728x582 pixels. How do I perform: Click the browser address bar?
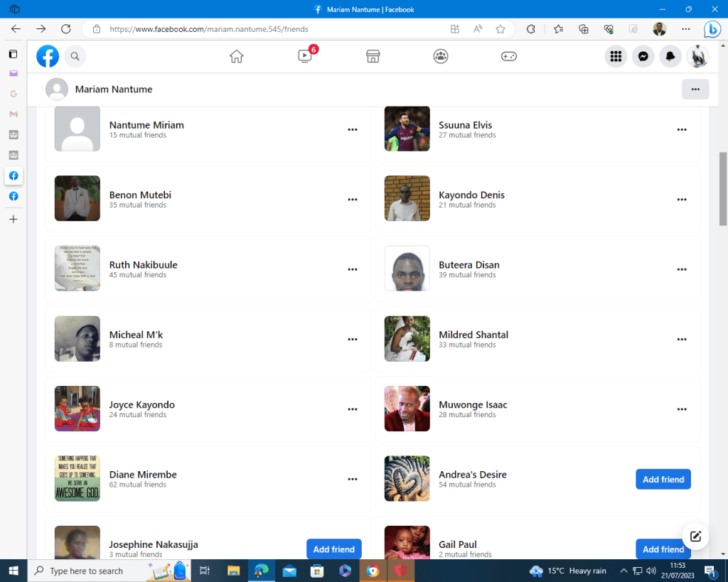pyautogui.click(x=270, y=29)
